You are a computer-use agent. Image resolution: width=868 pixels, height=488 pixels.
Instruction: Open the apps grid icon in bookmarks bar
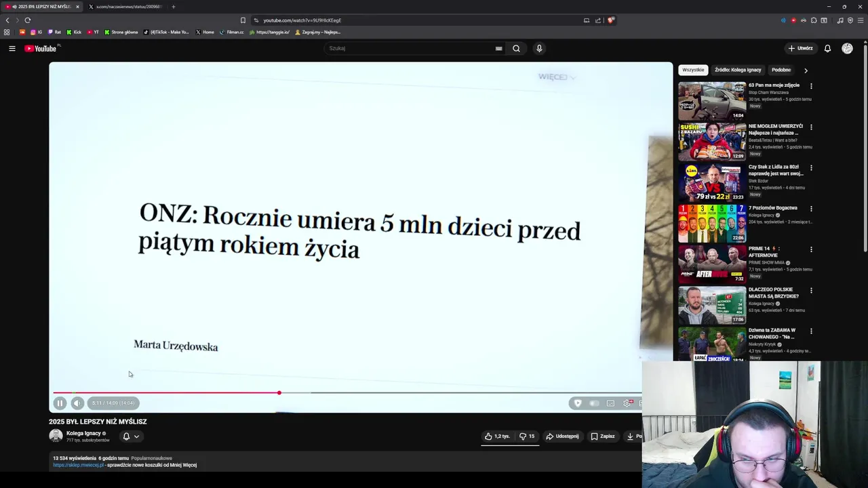point(7,32)
